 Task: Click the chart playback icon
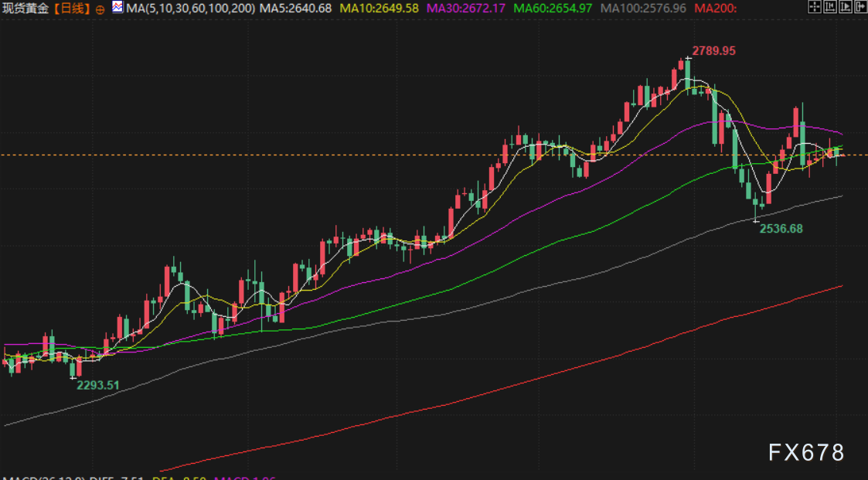pyautogui.click(x=846, y=7)
